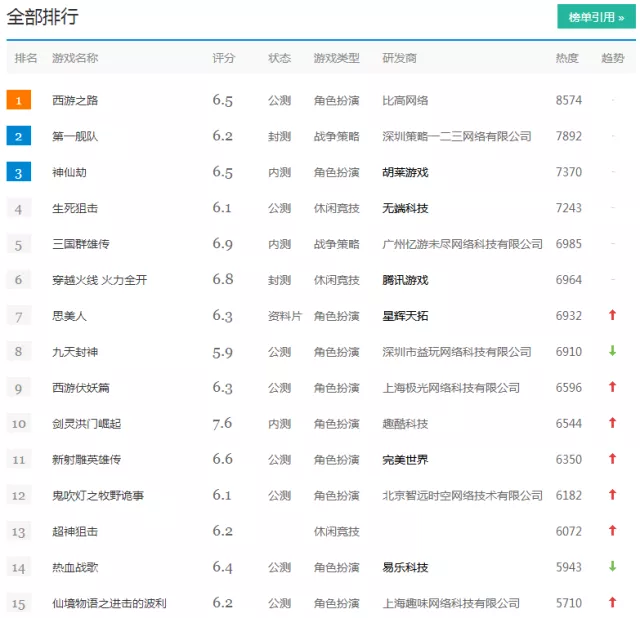Click the rank number 15
The image size is (640, 618).
(x=18, y=604)
